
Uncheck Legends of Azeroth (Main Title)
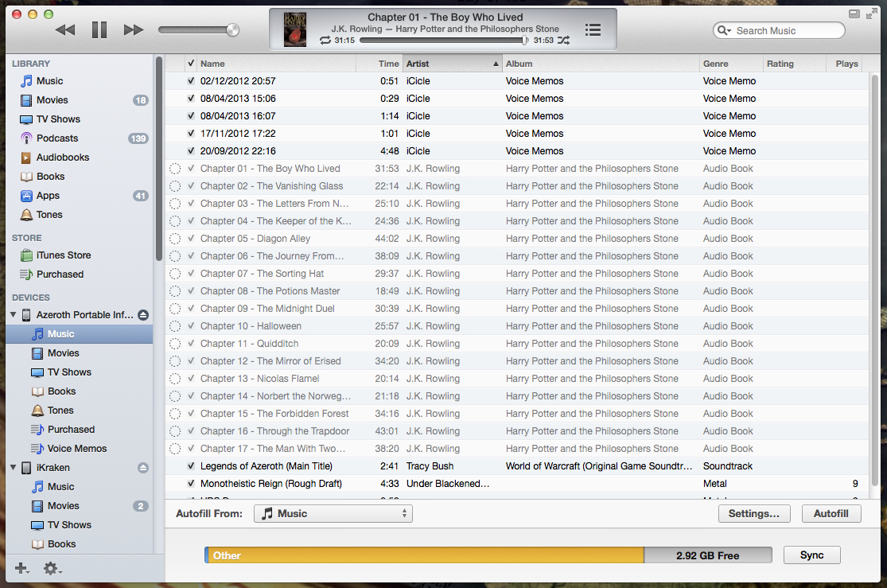[x=191, y=466]
